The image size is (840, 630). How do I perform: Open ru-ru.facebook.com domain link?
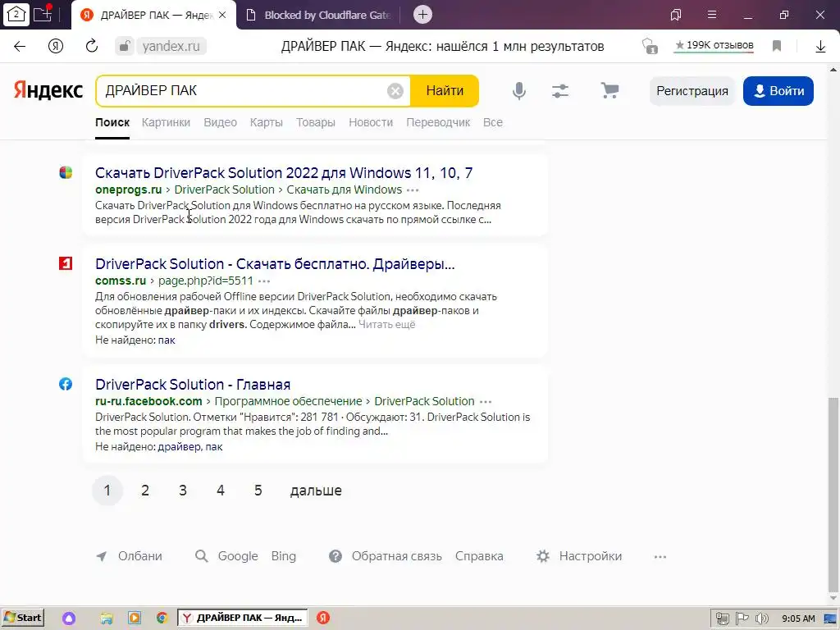(149, 401)
